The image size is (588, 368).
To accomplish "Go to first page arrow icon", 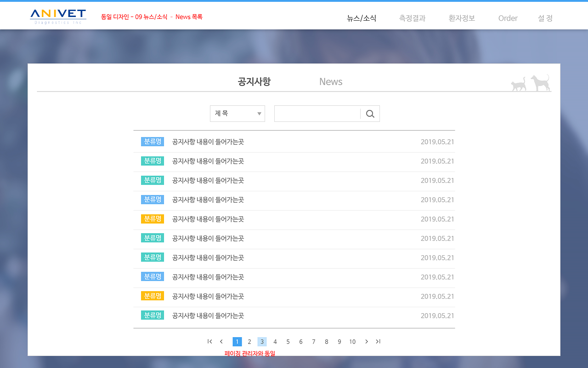I will pyautogui.click(x=210, y=341).
